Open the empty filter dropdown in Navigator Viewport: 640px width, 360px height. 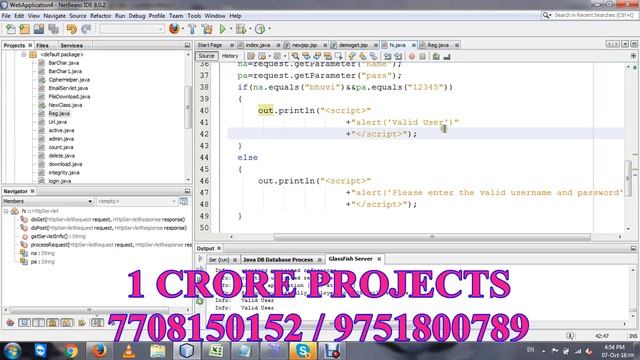[x=137, y=201]
